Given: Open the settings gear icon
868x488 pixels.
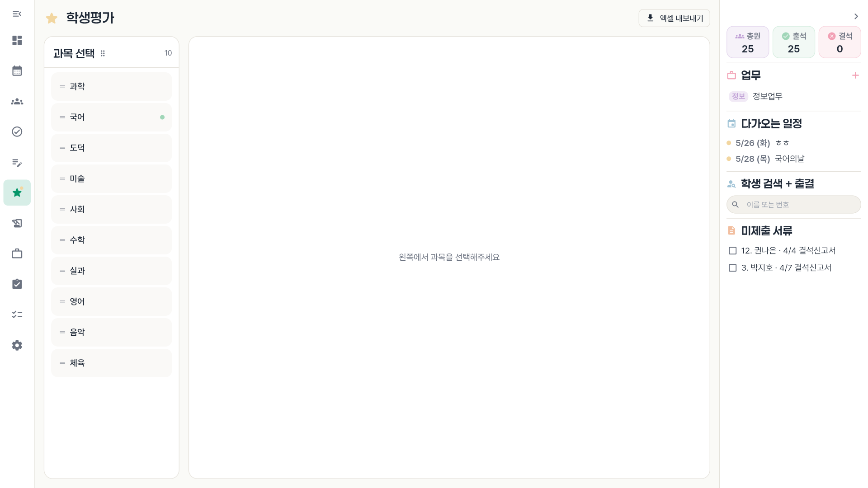Looking at the screenshot, I should [17, 345].
